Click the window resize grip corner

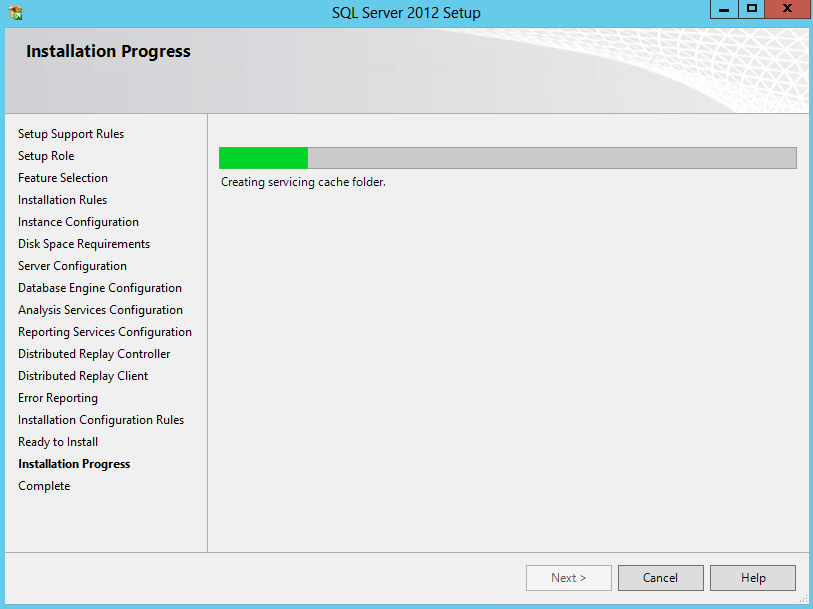803,599
